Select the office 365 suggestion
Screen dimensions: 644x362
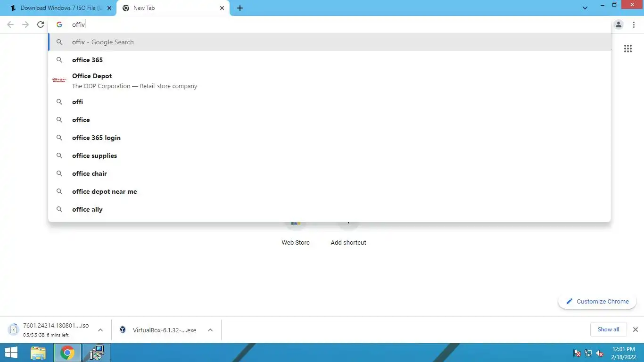pos(330,60)
